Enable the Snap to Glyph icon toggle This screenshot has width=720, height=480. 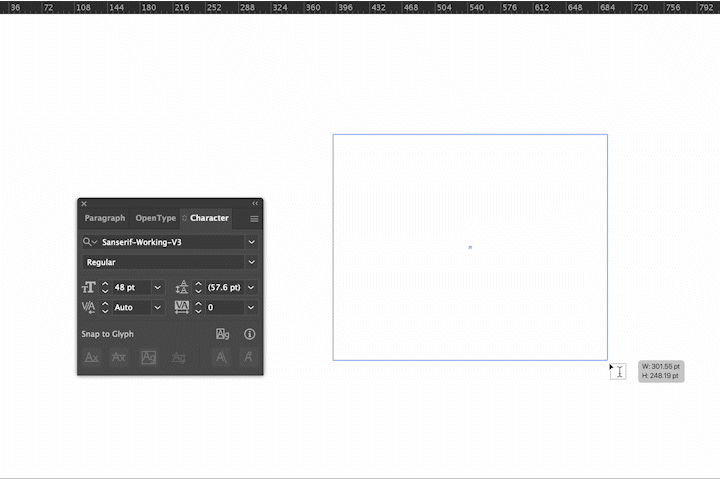[223, 334]
